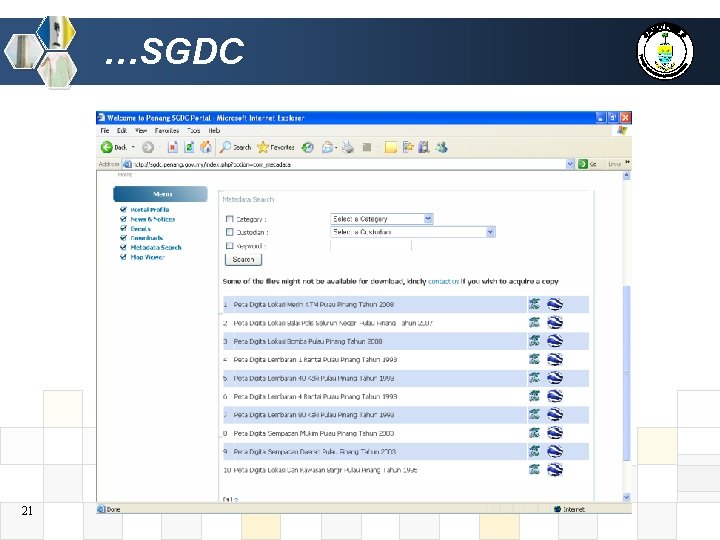Open News & Notices in side menu
The height and width of the screenshot is (540, 720).
tap(152, 219)
